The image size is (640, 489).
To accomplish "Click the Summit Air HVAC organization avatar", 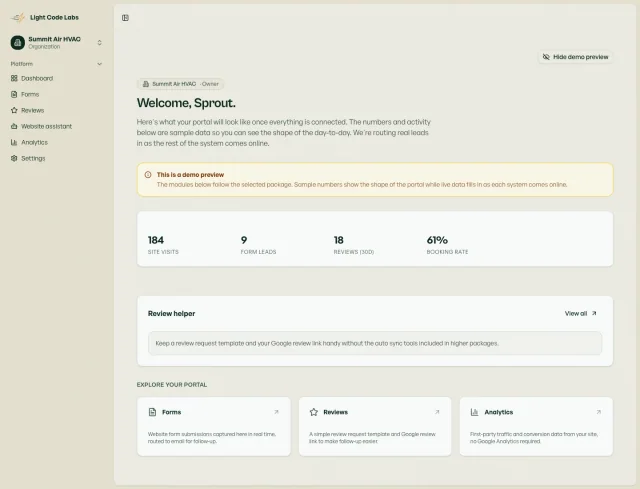I will pos(18,42).
